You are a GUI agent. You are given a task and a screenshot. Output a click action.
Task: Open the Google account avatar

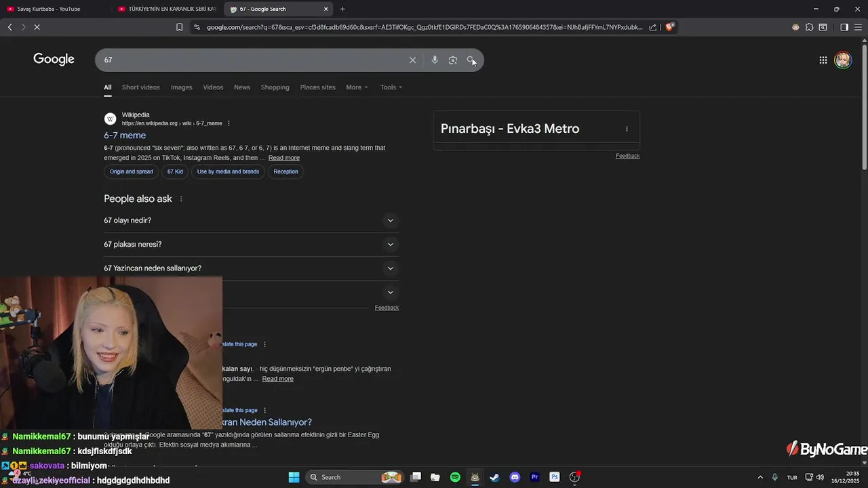pos(843,60)
